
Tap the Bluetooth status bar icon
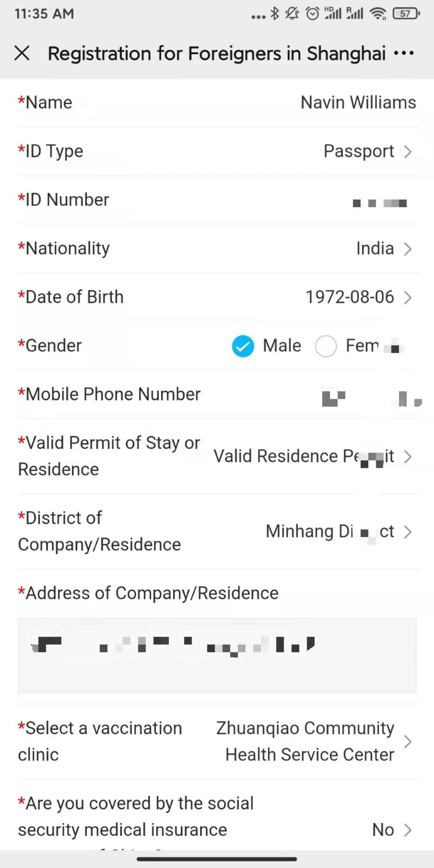(x=274, y=14)
